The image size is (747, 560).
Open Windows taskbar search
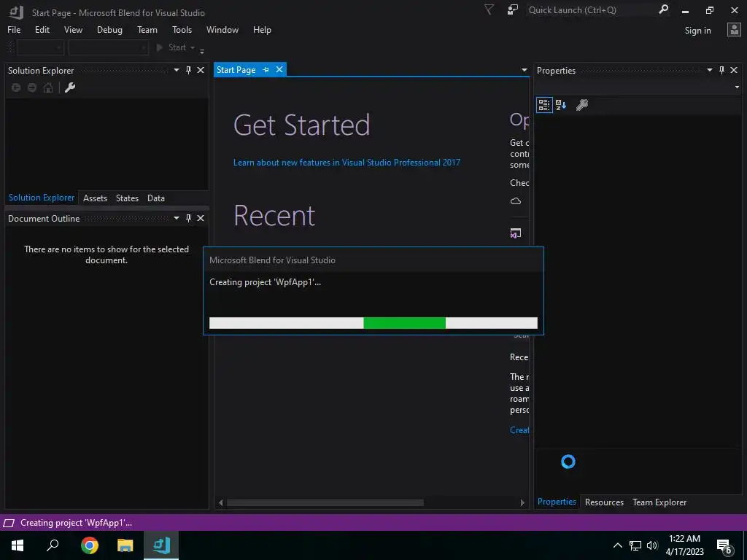click(53, 545)
